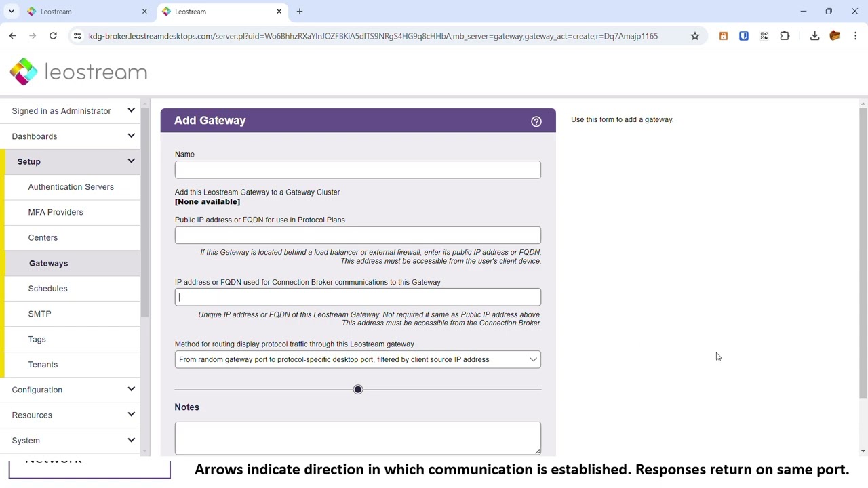Open the Add Gateway help icon

(536, 121)
